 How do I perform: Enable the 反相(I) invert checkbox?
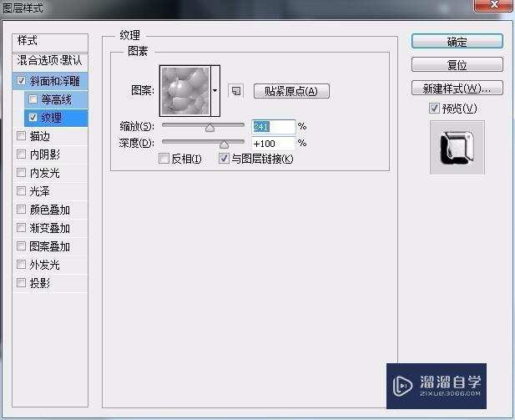coord(164,159)
